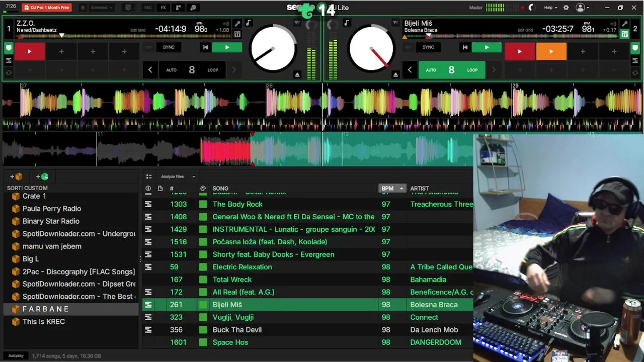The height and width of the screenshot is (362, 644).
Task: Turn OFF sync on deck 2
Action: (x=408, y=47)
